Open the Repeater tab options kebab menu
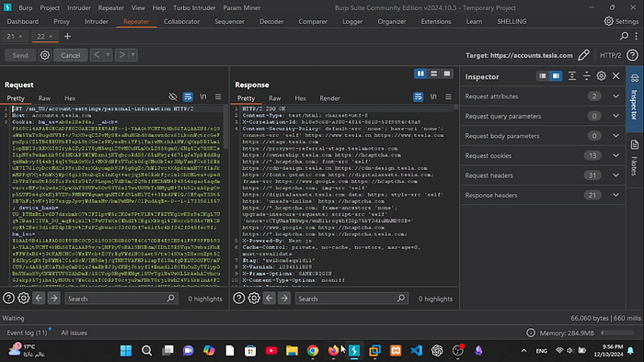Viewport: 644px width, 362px height. coord(637,36)
